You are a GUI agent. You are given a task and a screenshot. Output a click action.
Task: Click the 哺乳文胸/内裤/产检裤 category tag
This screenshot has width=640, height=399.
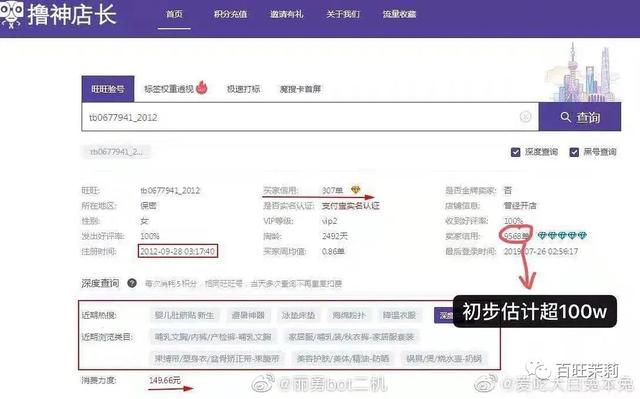click(x=213, y=337)
